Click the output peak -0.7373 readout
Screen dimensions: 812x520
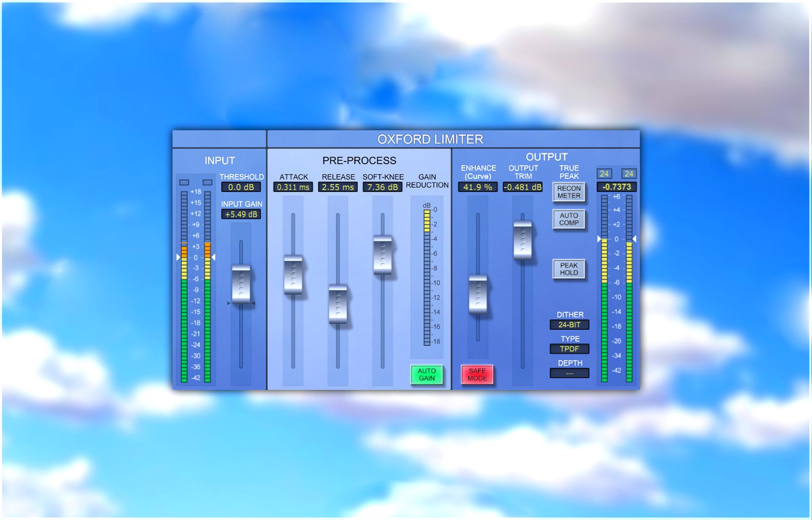[617, 187]
